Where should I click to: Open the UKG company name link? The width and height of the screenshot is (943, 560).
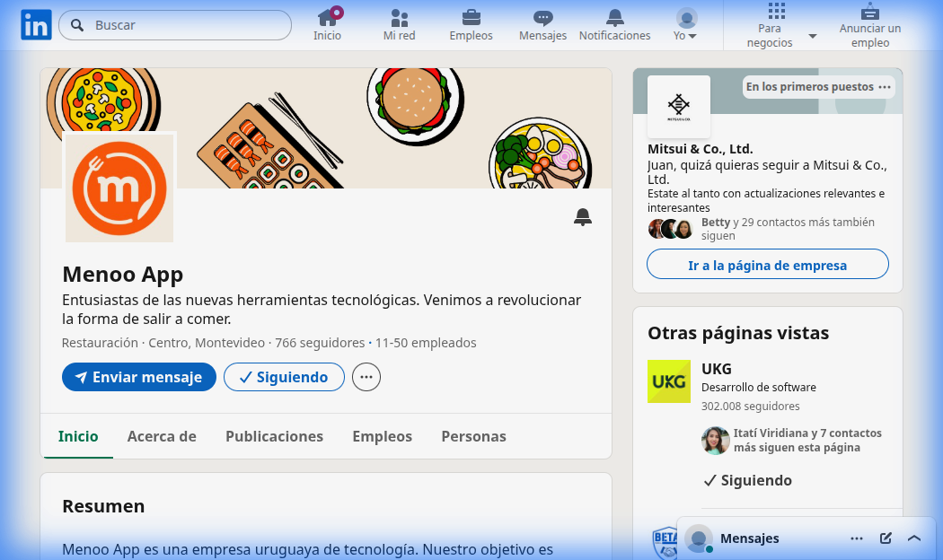717,369
